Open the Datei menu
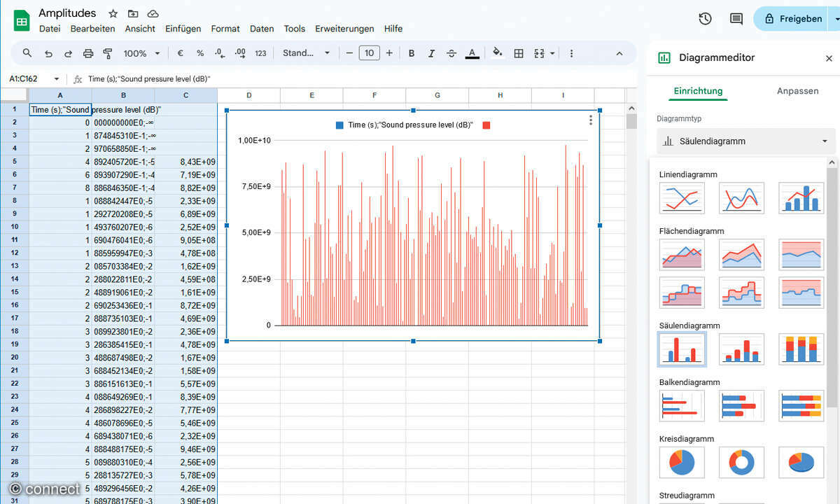This screenshot has height=504, width=840. (50, 29)
